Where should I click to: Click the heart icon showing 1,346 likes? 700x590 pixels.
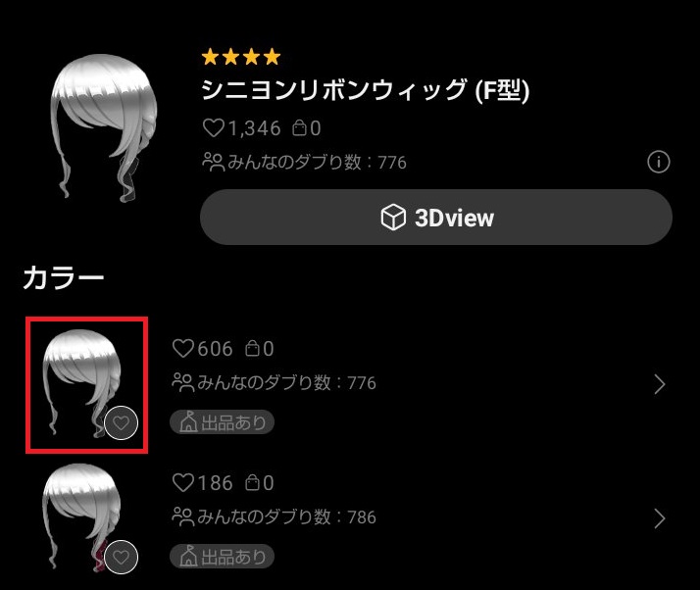point(214,128)
